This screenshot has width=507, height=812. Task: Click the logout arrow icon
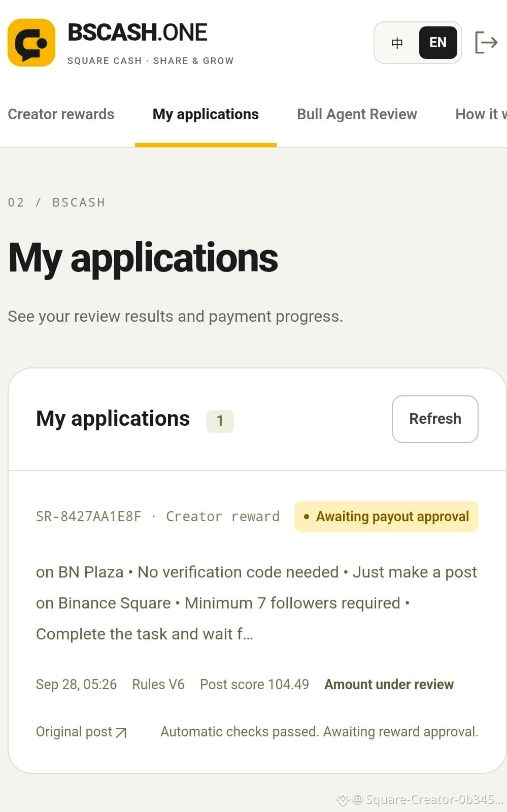tap(486, 42)
